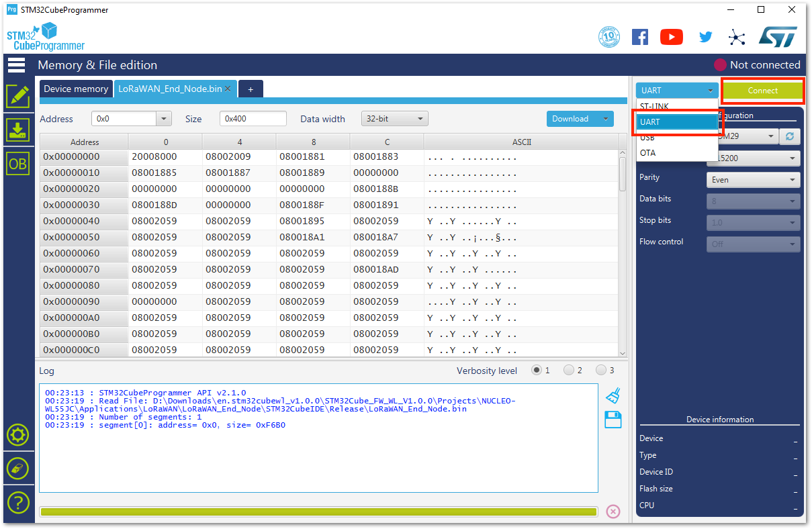This screenshot has width=812, height=529.
Task: Open the full chip erase eraser icon
Action: [17, 469]
